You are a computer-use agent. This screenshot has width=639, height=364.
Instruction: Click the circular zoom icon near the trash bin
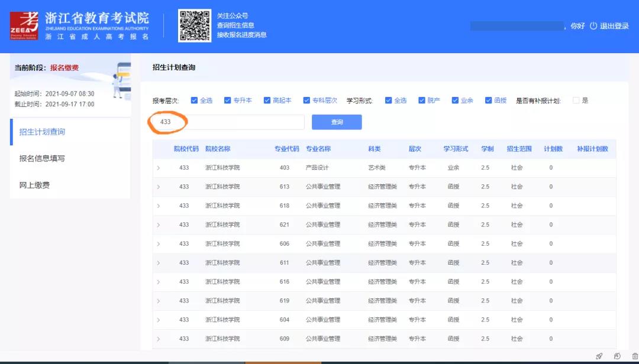617,356
